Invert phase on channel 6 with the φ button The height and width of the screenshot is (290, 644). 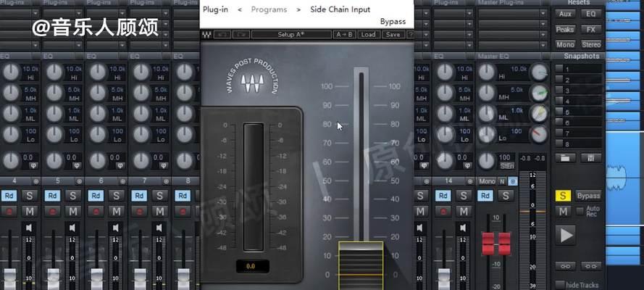click(x=120, y=165)
